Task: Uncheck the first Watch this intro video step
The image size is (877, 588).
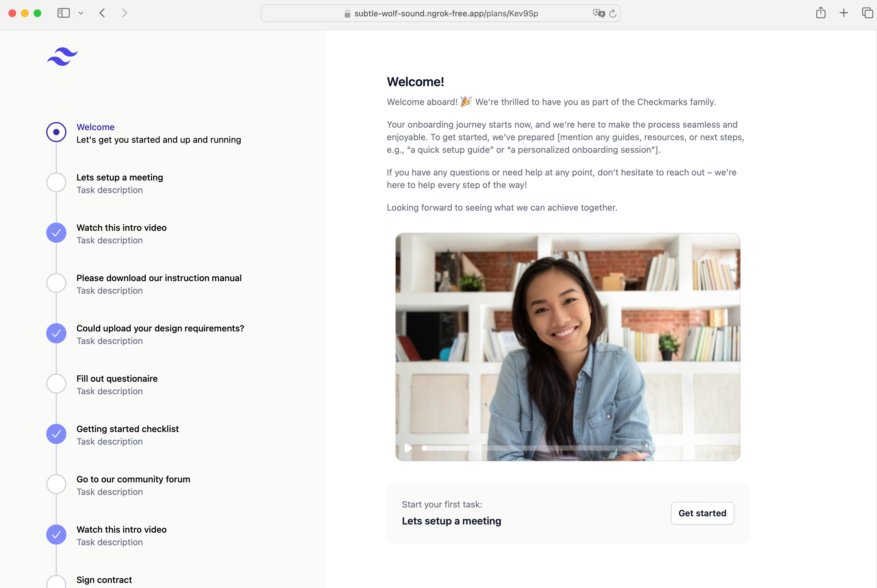Action: (x=56, y=233)
